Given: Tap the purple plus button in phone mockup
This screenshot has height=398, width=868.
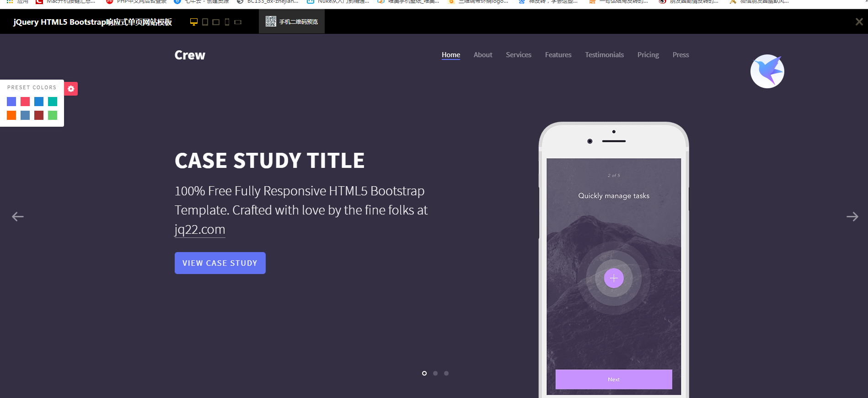Looking at the screenshot, I should (x=614, y=278).
